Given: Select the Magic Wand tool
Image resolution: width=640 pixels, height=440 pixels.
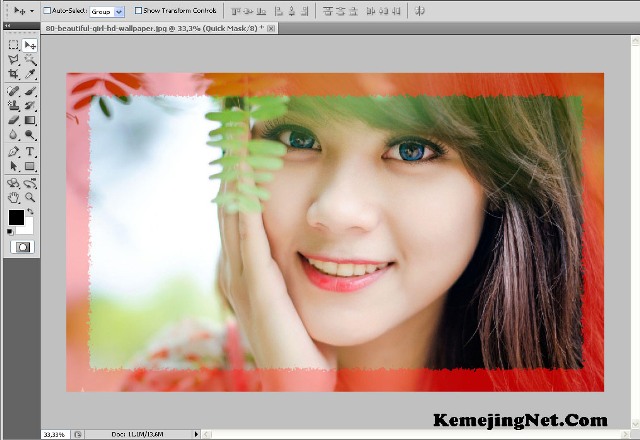Looking at the screenshot, I should (x=30, y=60).
